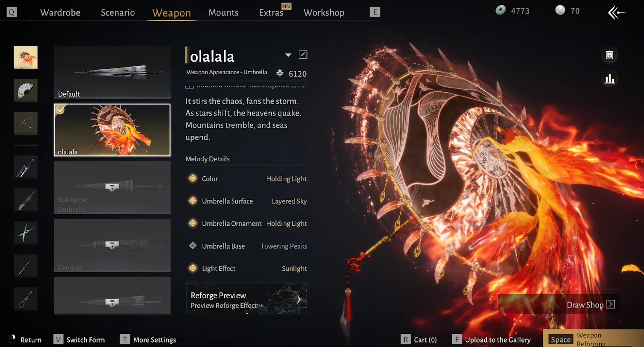Viewport: 644px width, 347px height.
Task: Toggle the Umbrella Base melody detail
Action: 247,246
